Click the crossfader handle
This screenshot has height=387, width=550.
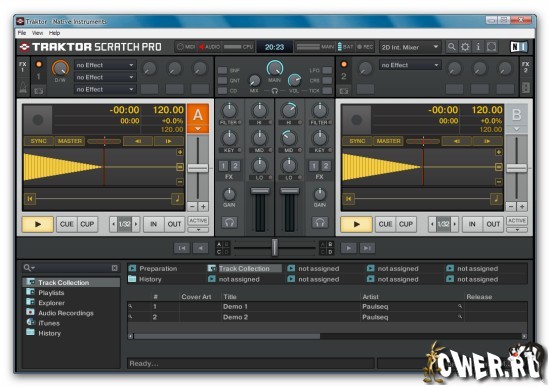pos(275,247)
